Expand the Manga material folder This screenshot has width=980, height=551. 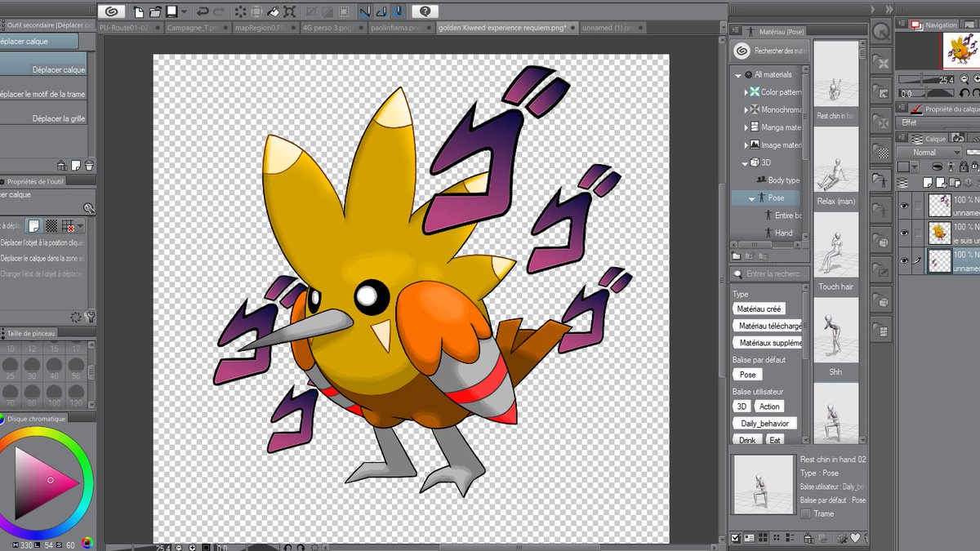(x=746, y=127)
